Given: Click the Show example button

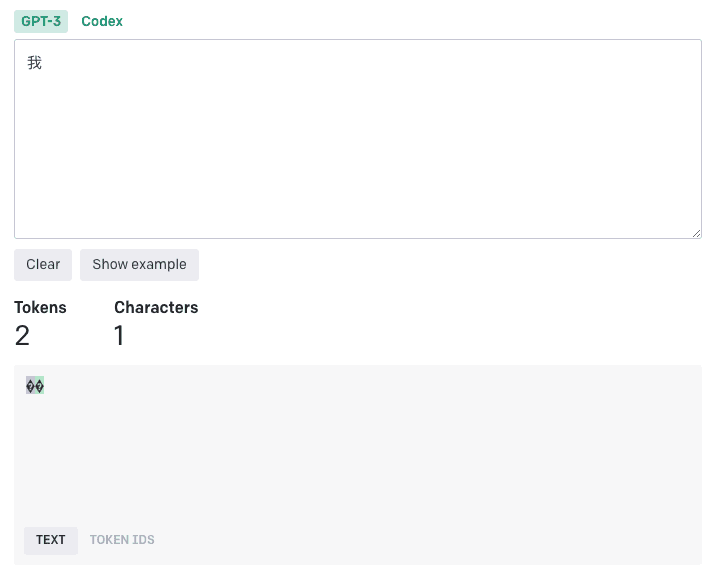Looking at the screenshot, I should point(139,265).
